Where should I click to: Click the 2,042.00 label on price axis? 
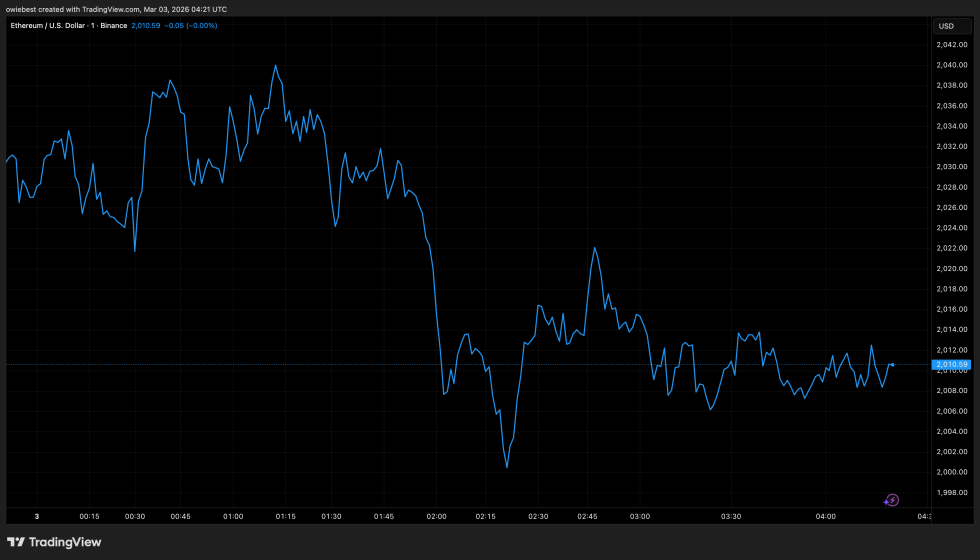tap(950, 45)
